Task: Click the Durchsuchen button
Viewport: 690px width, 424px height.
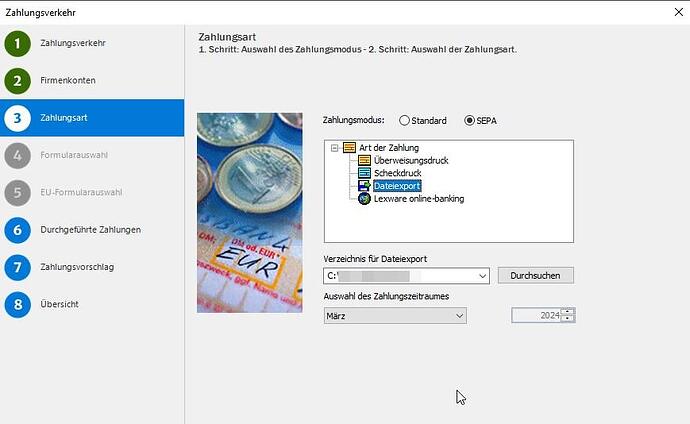Action: (x=536, y=275)
